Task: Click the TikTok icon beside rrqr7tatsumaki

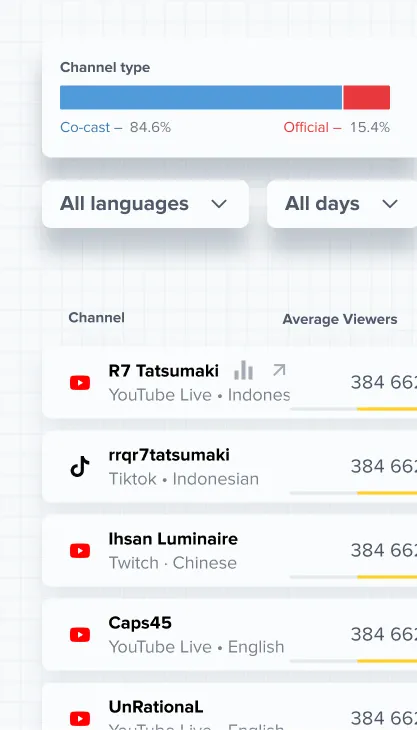Action: point(80,466)
